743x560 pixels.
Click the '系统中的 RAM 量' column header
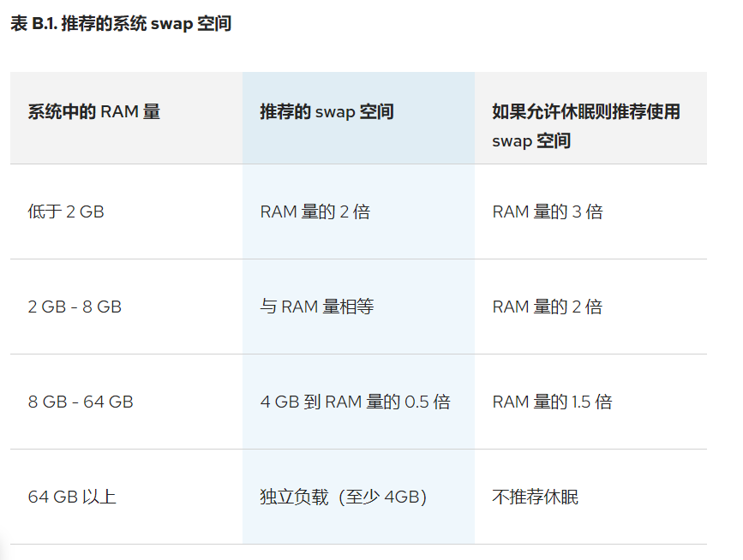click(94, 111)
